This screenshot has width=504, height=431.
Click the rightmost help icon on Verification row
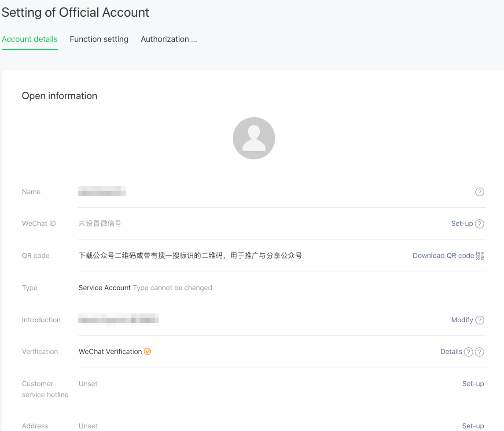(x=479, y=352)
